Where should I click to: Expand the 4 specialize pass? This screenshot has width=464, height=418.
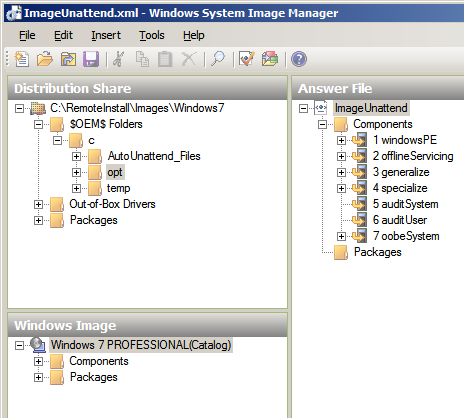tap(341, 188)
